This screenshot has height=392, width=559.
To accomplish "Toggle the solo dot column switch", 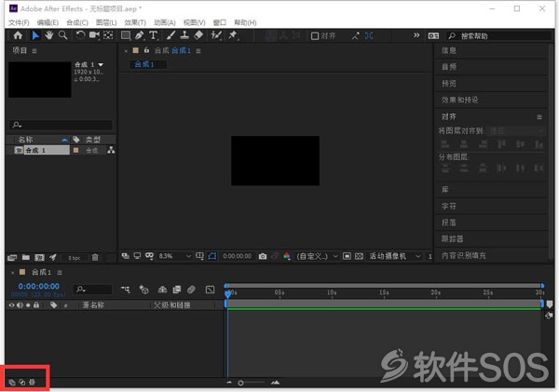I will click(28, 305).
